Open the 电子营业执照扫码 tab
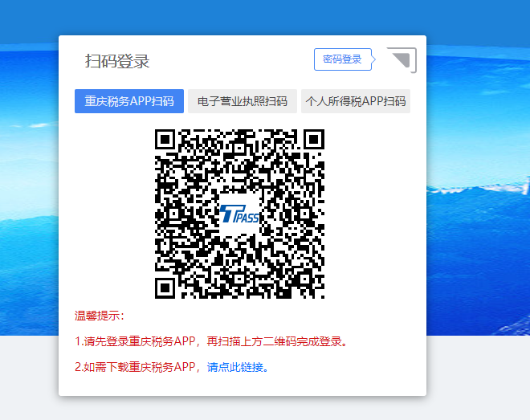This screenshot has width=530, height=420. (243, 101)
